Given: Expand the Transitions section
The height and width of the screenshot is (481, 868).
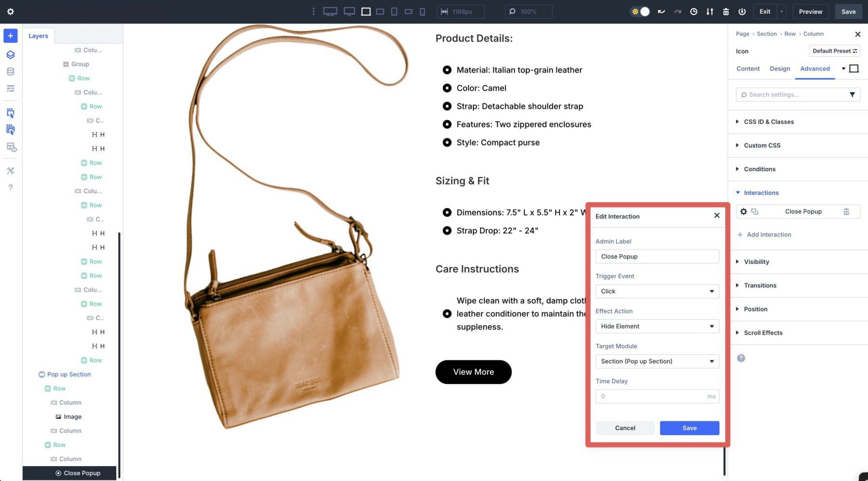Looking at the screenshot, I should tap(760, 285).
